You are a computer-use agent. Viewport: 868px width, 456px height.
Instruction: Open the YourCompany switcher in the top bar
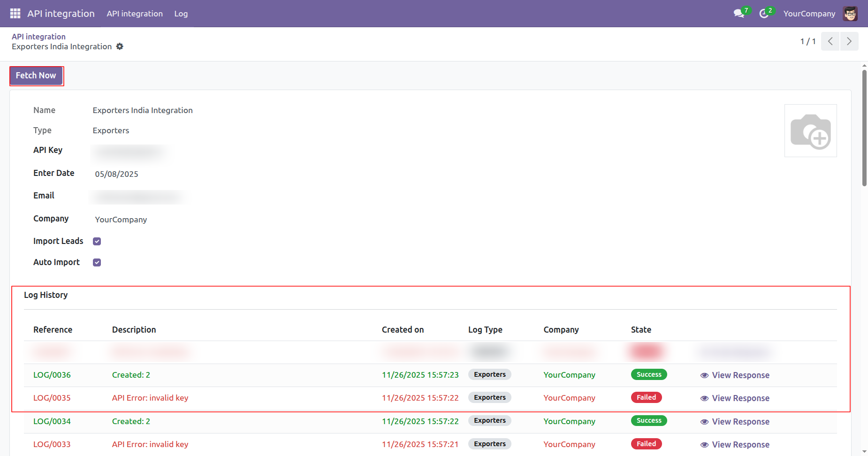pyautogui.click(x=809, y=14)
